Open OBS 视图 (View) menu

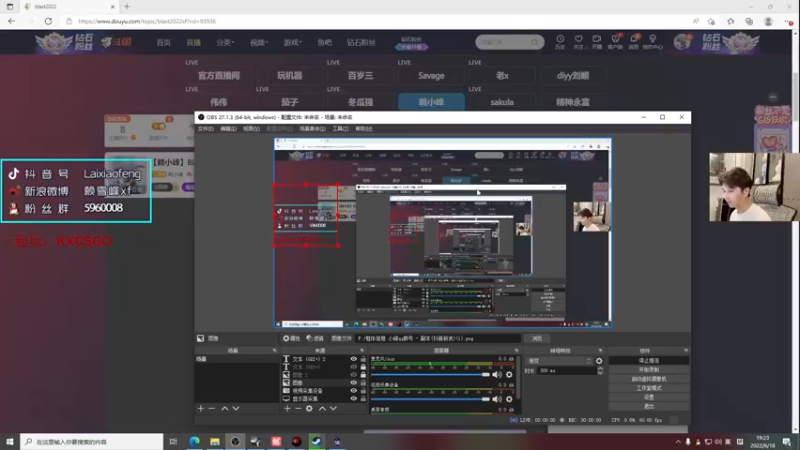(251, 129)
